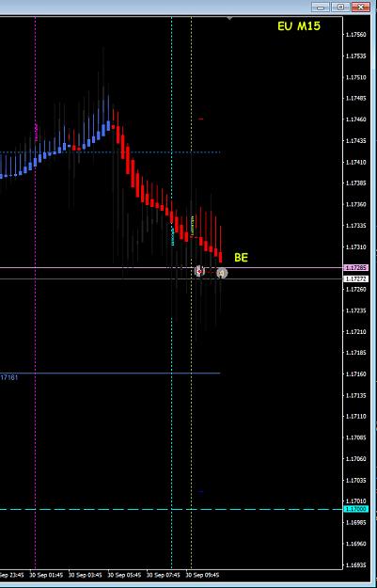377x588 pixels.
Task: Click the 30 Sep 03:45 time label
Action: pos(86,575)
